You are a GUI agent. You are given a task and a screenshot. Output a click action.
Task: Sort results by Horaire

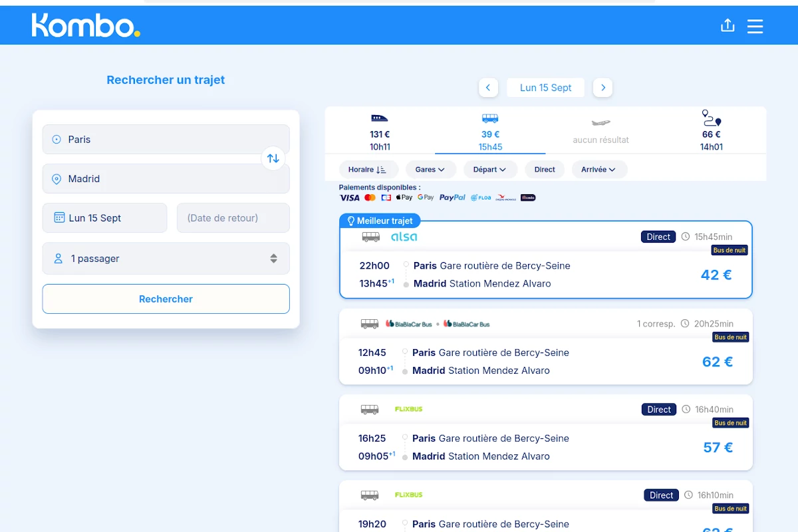[x=368, y=170]
